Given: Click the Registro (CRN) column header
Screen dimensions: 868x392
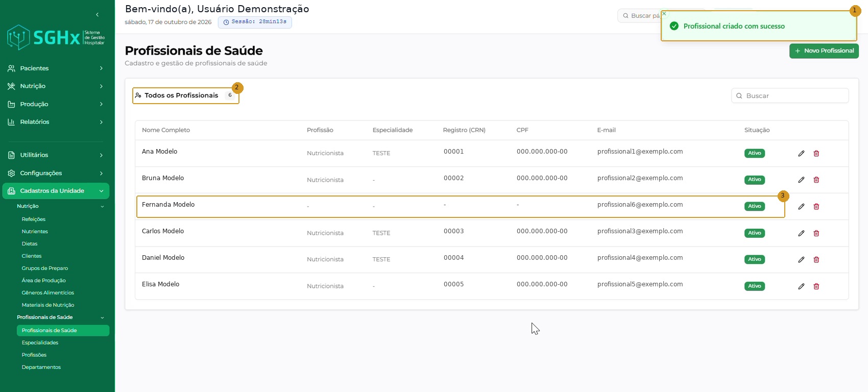Looking at the screenshot, I should tap(464, 130).
